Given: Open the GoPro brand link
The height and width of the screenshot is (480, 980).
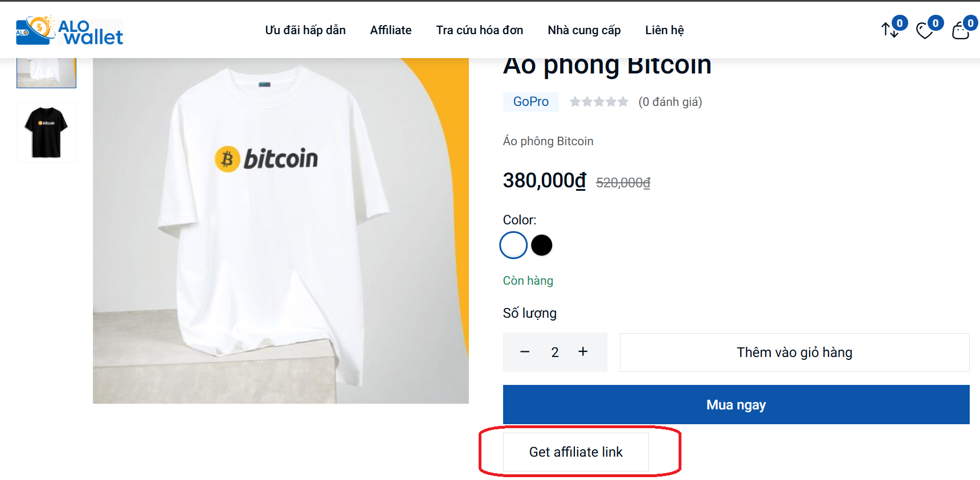Looking at the screenshot, I should (531, 102).
